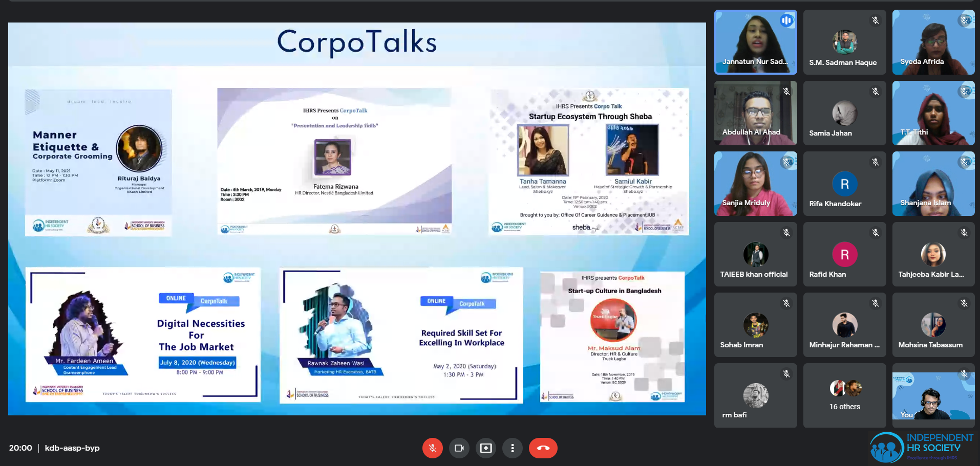Select Tahjeeba Kabir's profile avatar
Viewport: 980px width, 466px height.
coord(933,254)
